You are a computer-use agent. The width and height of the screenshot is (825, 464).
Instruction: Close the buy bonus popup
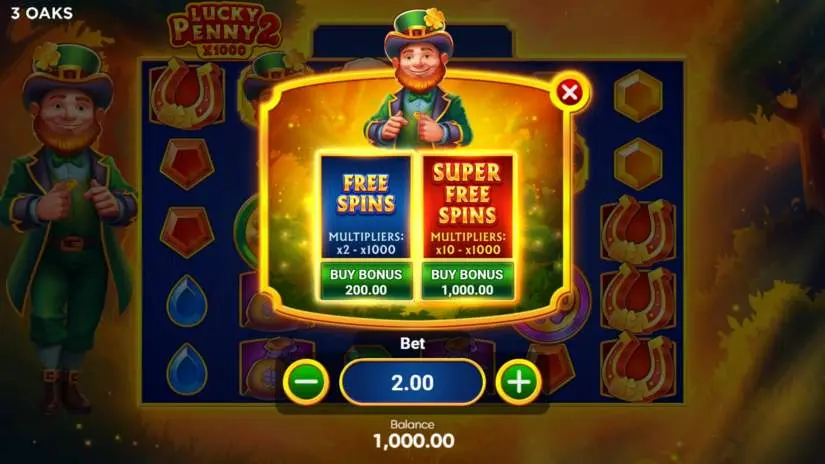coord(569,93)
